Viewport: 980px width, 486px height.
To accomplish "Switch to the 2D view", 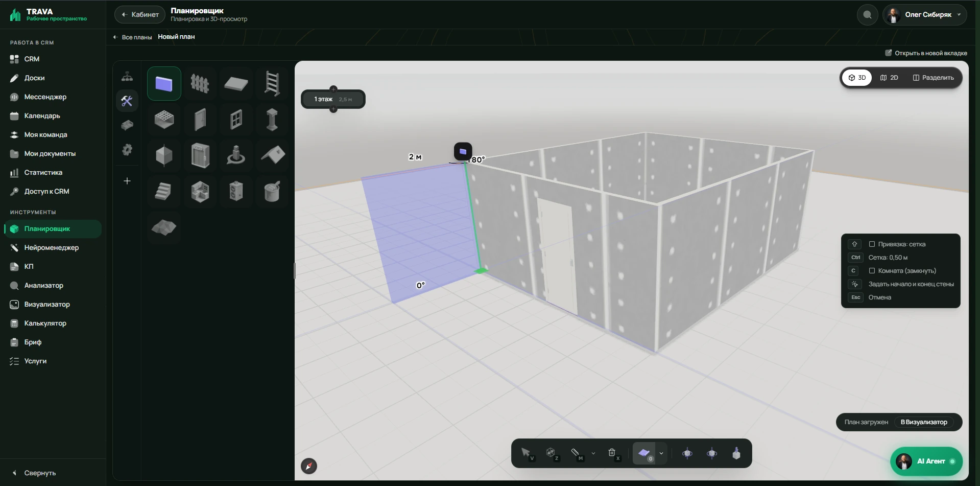I will pyautogui.click(x=889, y=78).
